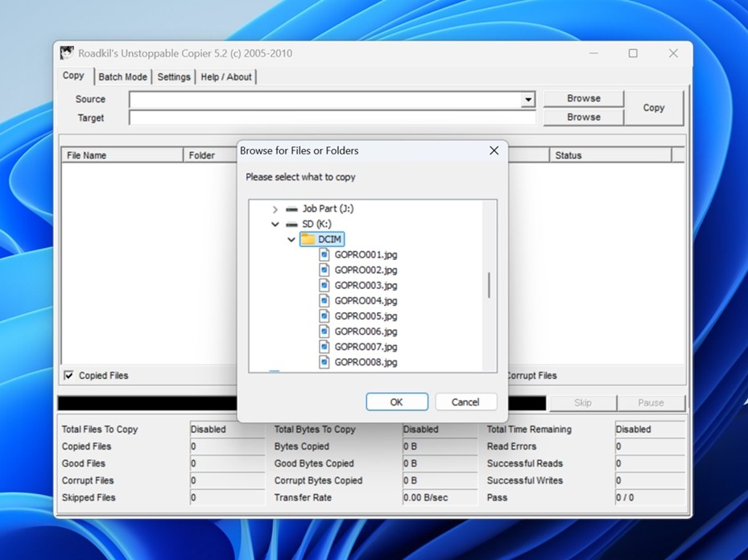Click the GOPRO008.jpg file icon

(x=324, y=362)
